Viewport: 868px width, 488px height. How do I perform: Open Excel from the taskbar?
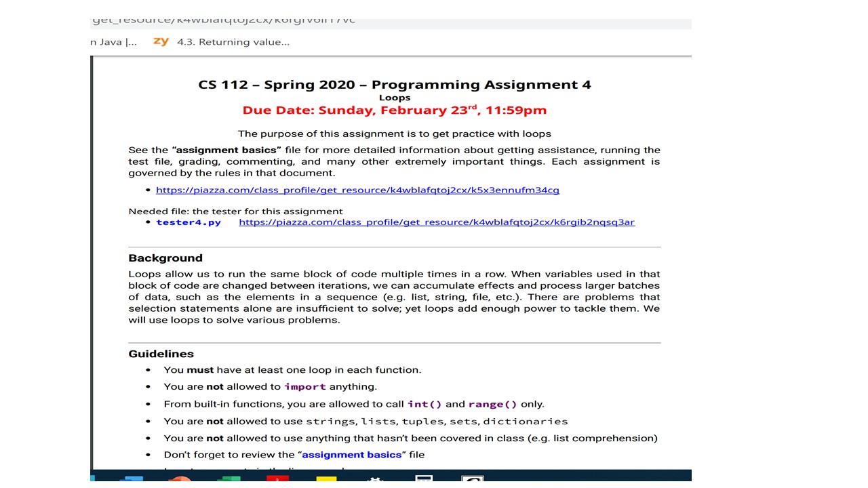pos(230,480)
